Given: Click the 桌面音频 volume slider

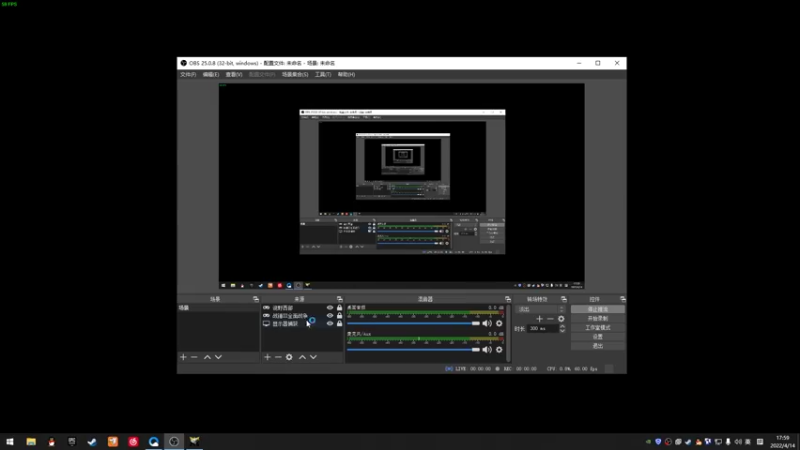Looking at the screenshot, I should 413,323.
